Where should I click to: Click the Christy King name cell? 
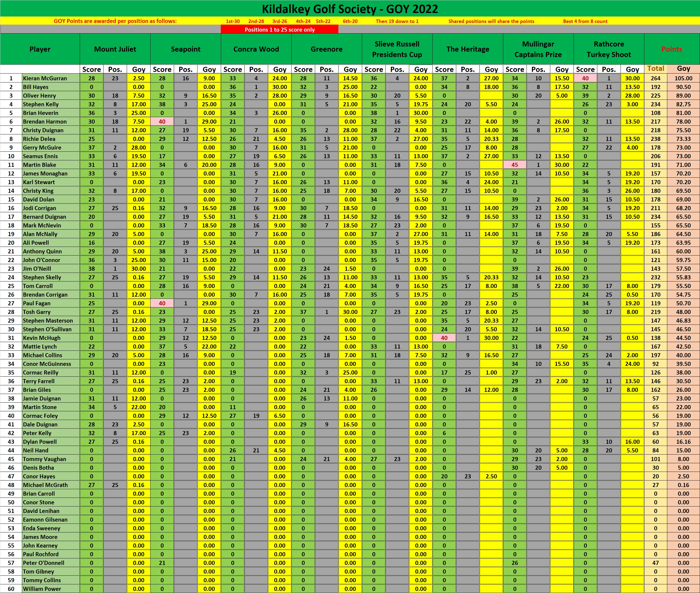tap(51, 191)
